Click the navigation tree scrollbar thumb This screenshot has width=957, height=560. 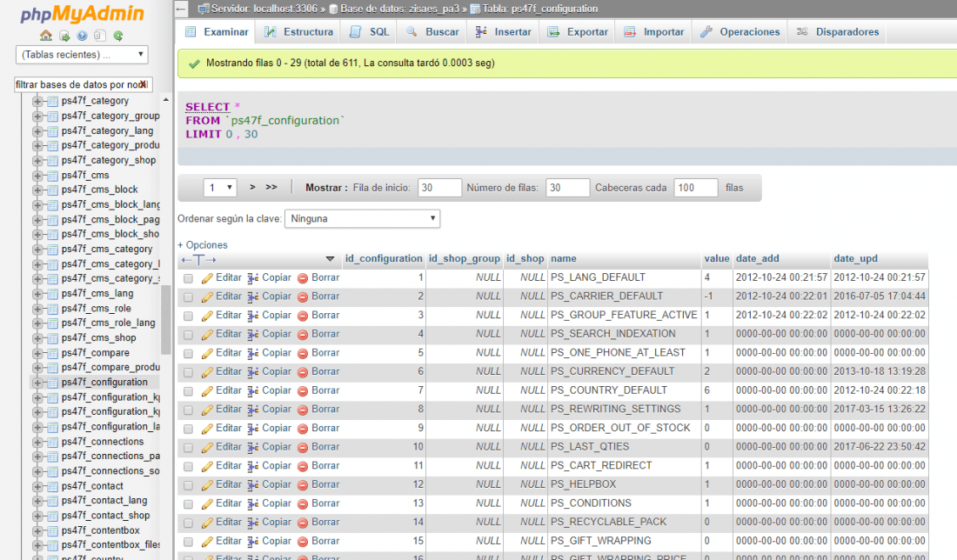(166, 320)
